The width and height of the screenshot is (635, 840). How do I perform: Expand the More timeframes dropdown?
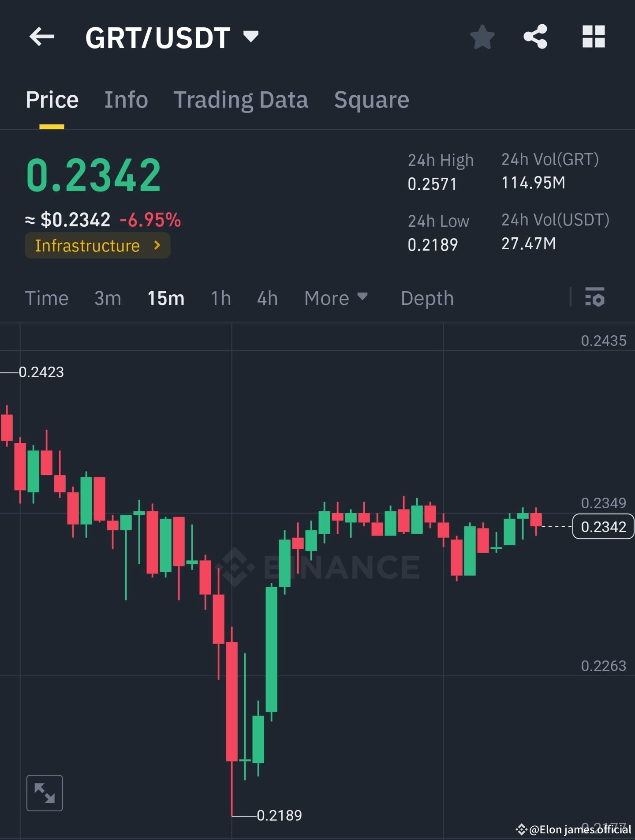coord(336,298)
